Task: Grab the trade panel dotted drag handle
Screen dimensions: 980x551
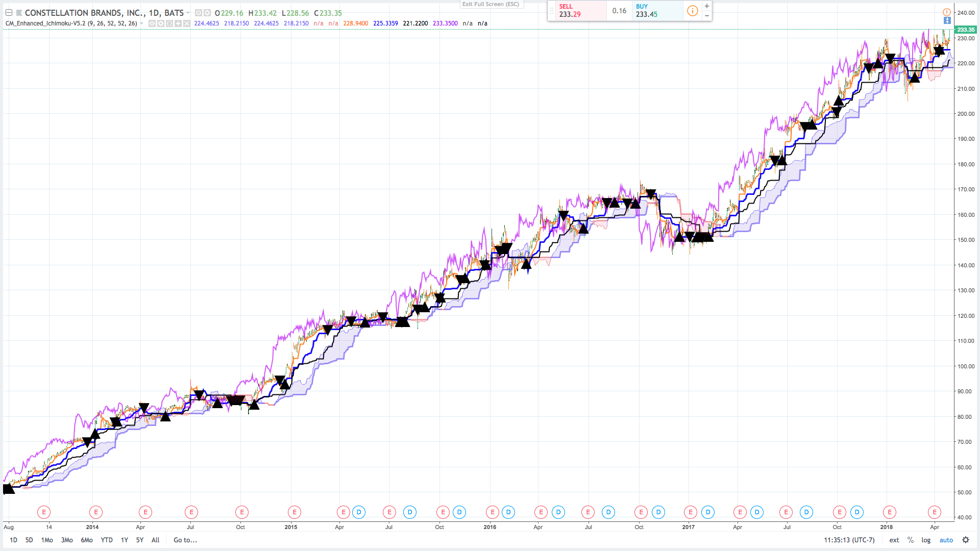Action: tap(551, 11)
